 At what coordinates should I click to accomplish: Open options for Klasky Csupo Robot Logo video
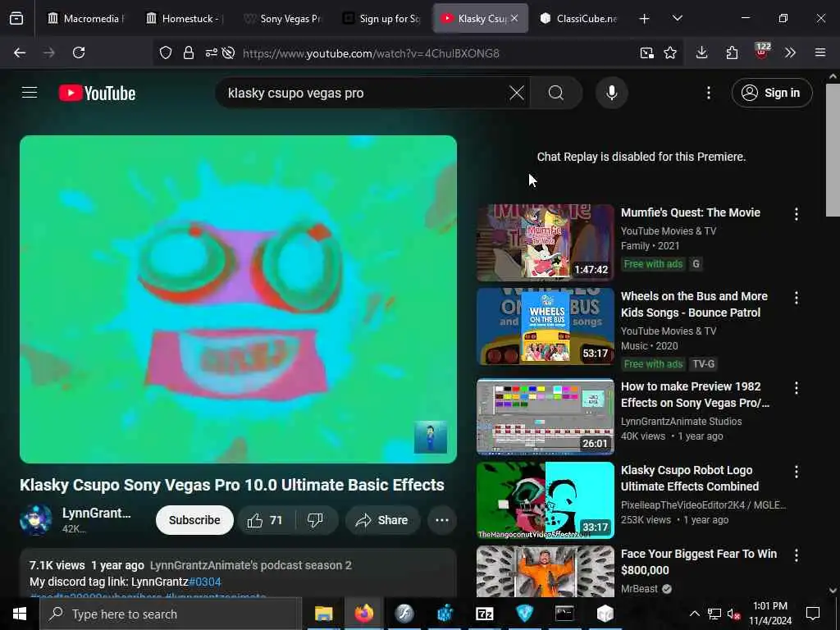pos(796,472)
